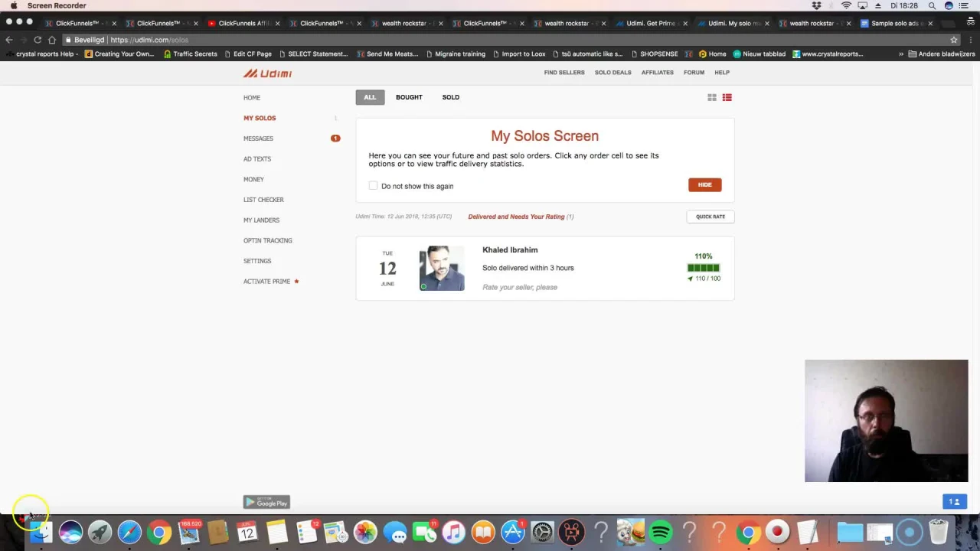The image size is (980, 551).
Task: Open the Dropbox menu bar icon
Action: [x=816, y=5]
